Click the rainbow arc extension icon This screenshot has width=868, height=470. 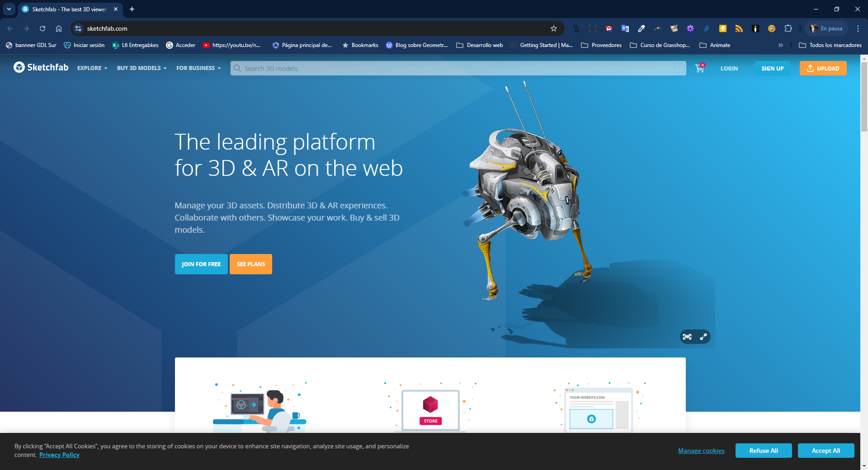(x=658, y=28)
